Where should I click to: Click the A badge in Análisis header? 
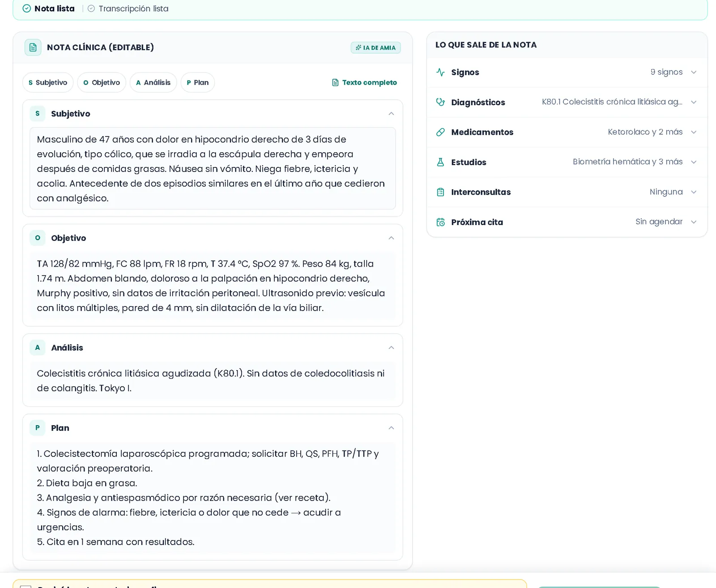(x=38, y=348)
